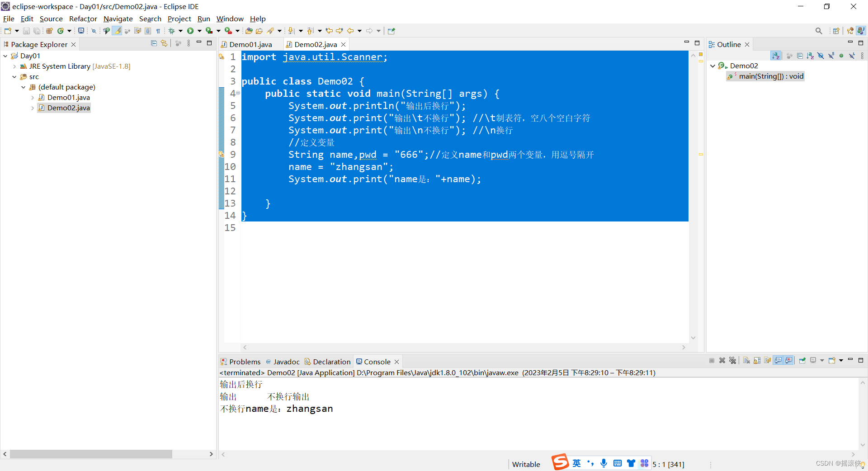The image size is (868, 471).
Task: Collapse the default package node
Action: point(24,87)
